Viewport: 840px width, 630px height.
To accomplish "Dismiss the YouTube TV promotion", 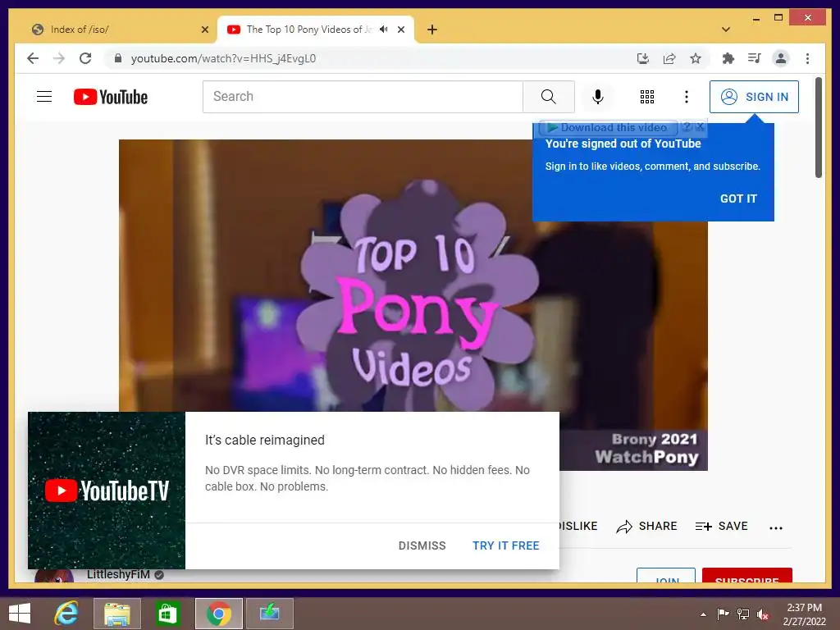I will pos(422,546).
